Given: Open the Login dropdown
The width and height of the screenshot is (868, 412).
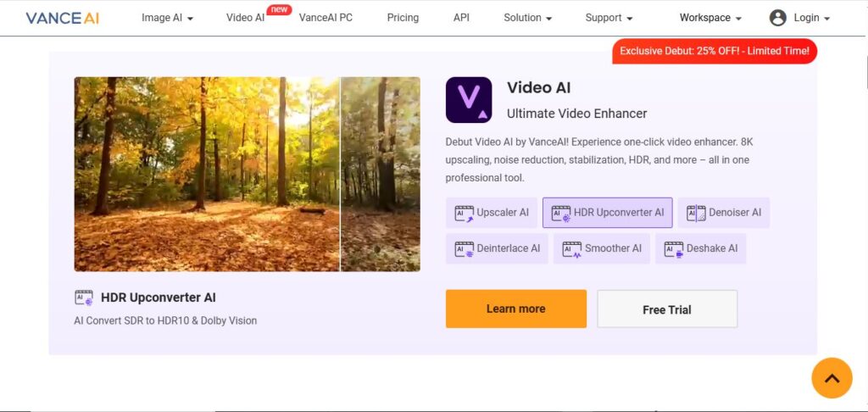Looking at the screenshot, I should [x=811, y=18].
